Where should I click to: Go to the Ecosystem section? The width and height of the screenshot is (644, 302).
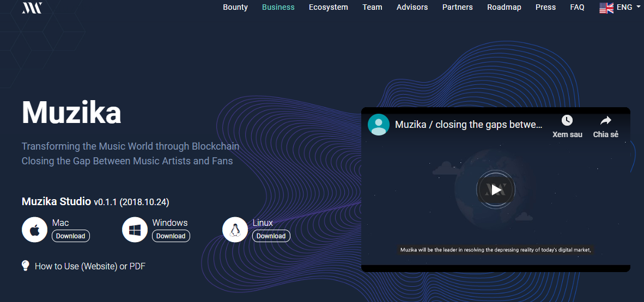pos(328,7)
